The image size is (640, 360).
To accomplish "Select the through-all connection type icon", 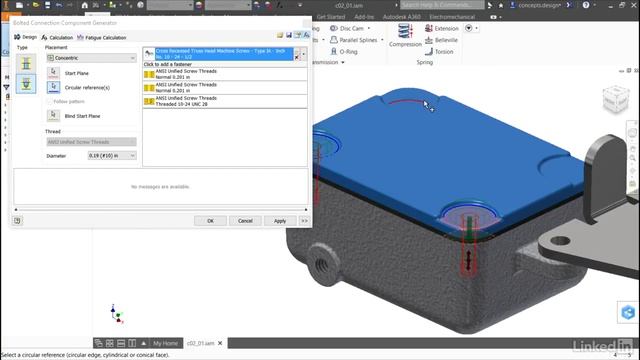I will 26,63.
